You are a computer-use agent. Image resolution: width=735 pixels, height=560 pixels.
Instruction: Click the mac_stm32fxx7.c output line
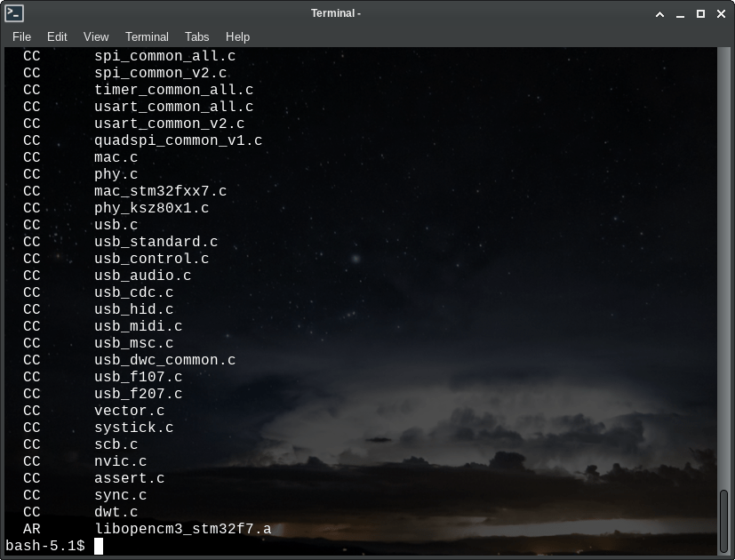pyautogui.click(x=160, y=191)
